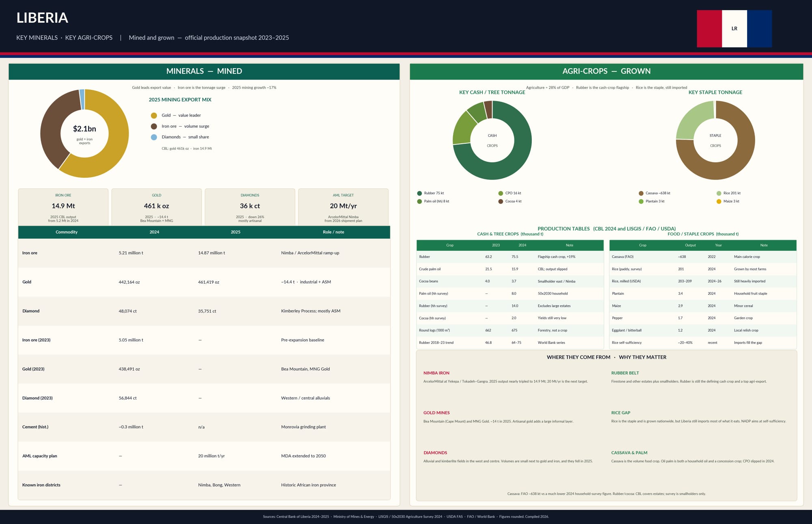812x524 pixels.
Task: Click the Diamonds legend color dot
Action: pos(154,137)
